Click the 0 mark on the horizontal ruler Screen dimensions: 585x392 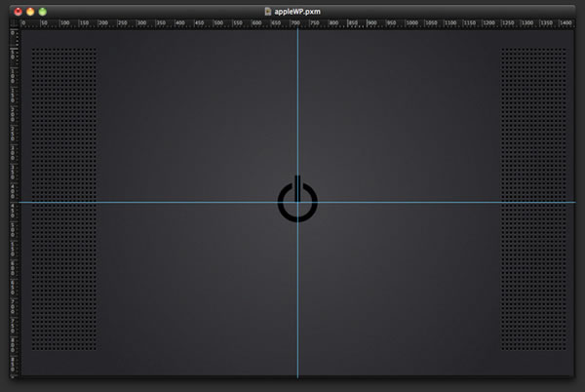point(23,23)
